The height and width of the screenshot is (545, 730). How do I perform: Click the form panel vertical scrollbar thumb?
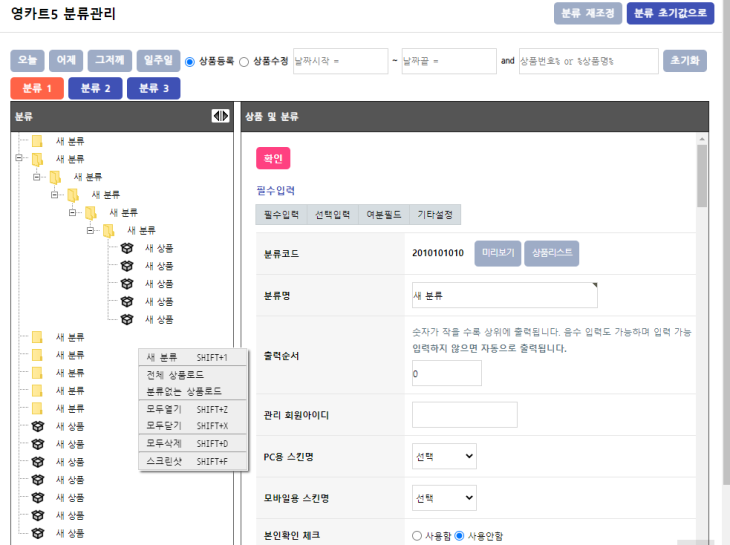tap(702, 176)
